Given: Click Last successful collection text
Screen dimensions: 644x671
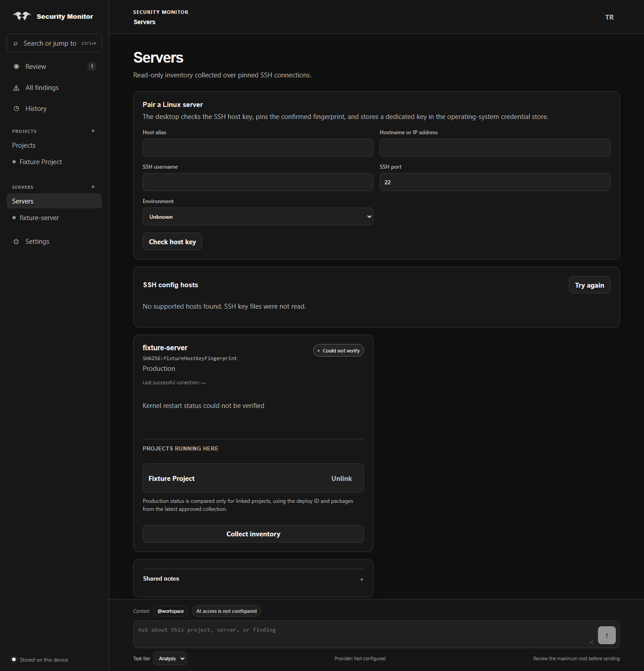Looking at the screenshot, I should coord(174,382).
